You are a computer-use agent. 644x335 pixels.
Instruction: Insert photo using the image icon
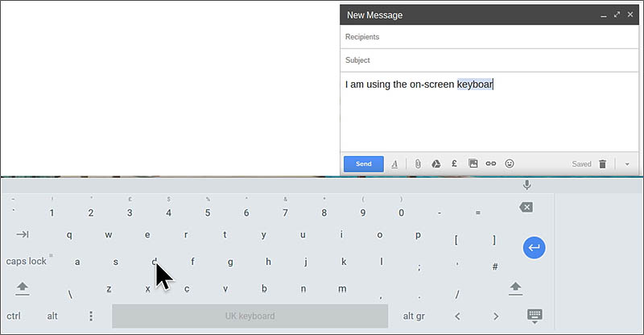pyautogui.click(x=473, y=163)
